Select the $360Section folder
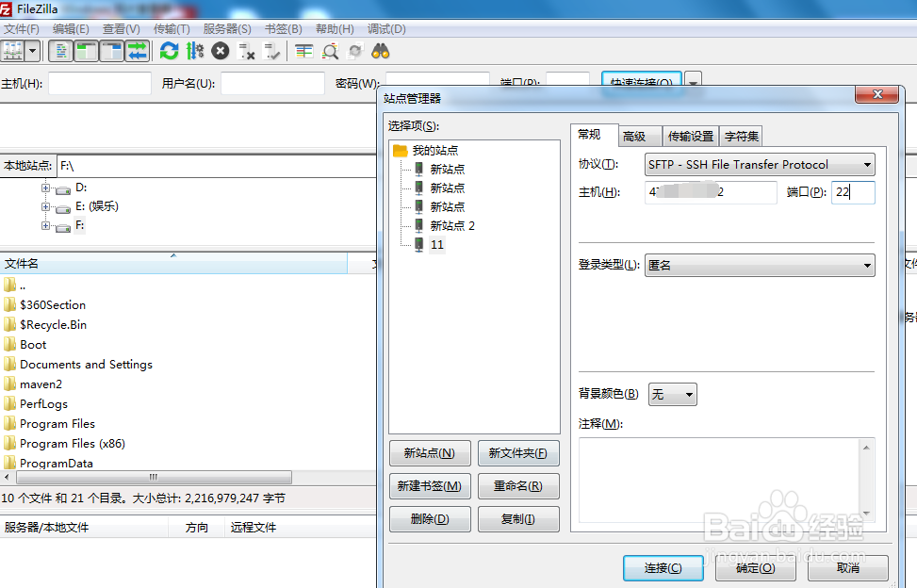 [x=53, y=305]
